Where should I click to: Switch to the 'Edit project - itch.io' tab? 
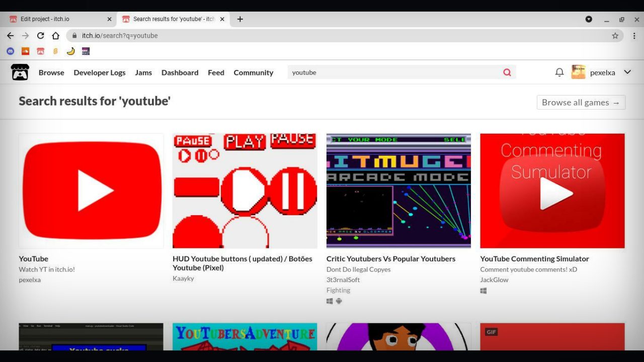[60, 19]
